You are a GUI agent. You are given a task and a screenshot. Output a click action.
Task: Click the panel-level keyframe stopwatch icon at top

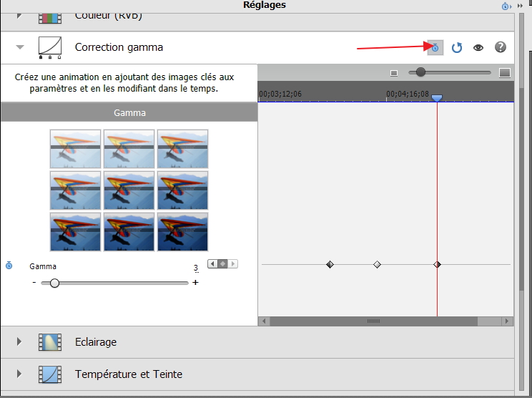(x=506, y=6)
